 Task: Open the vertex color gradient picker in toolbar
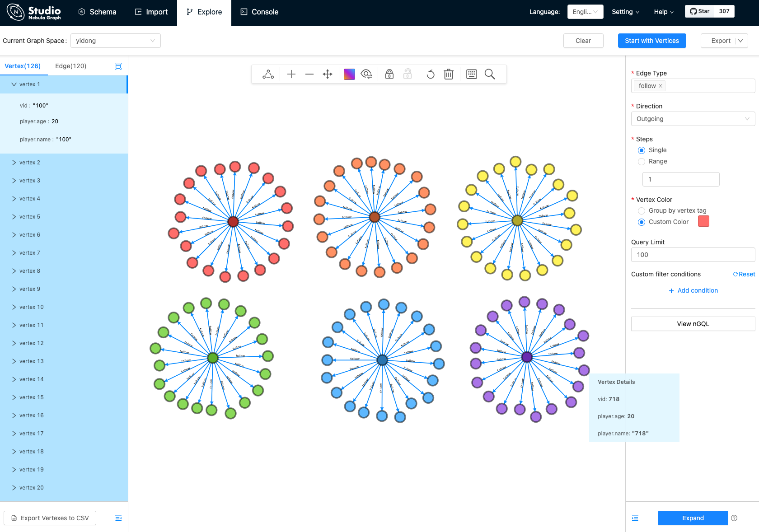pyautogui.click(x=349, y=74)
